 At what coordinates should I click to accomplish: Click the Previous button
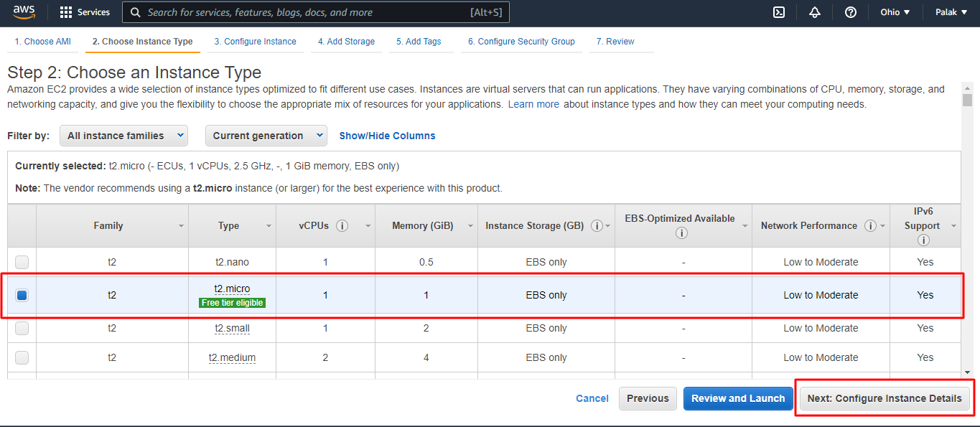point(648,398)
